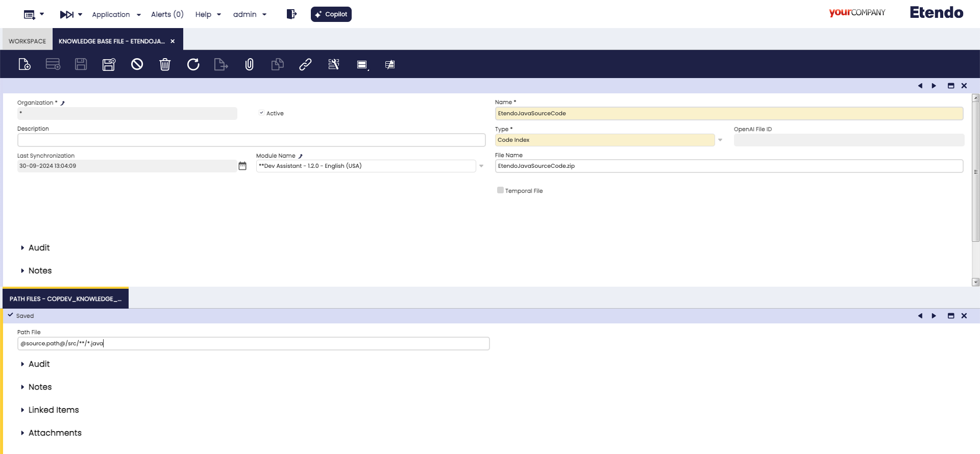This screenshot has height=454, width=980.
Task: Open the Module Name dropdown arrow
Action: coord(481,166)
